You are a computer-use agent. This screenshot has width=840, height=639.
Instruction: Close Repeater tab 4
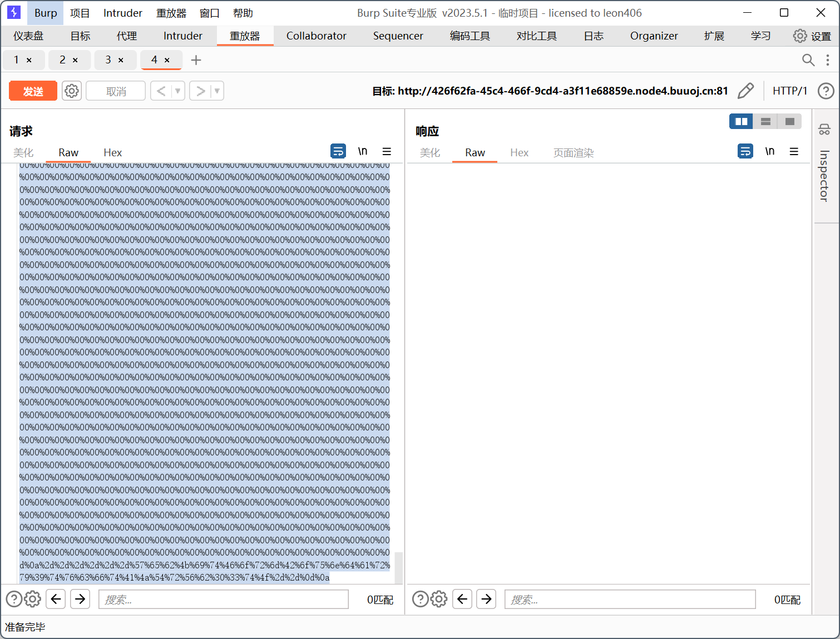click(167, 60)
